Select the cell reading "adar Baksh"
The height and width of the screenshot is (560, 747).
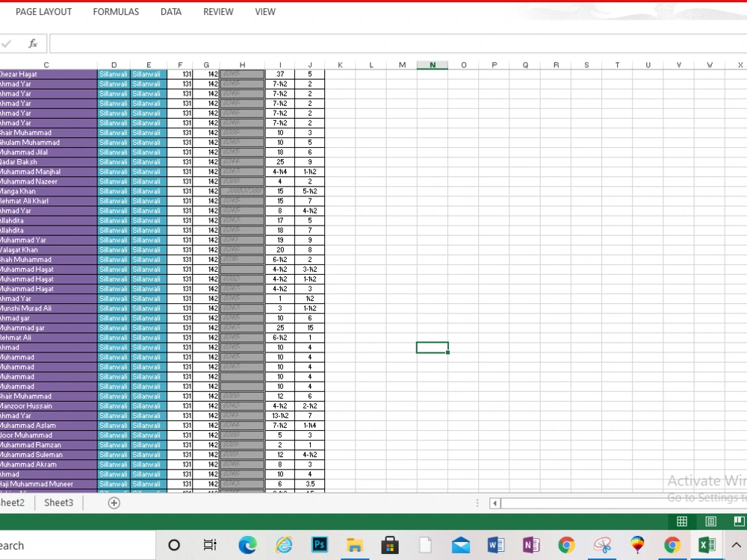tap(49, 162)
